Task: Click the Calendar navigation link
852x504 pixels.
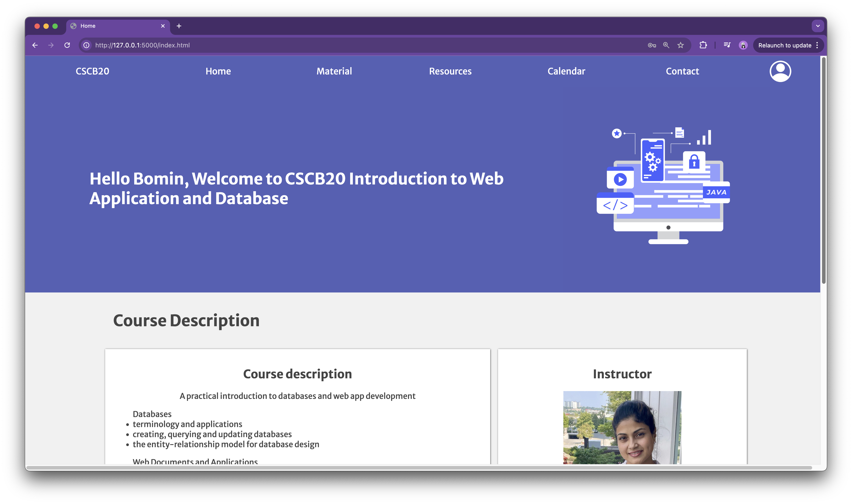Action: coord(566,71)
